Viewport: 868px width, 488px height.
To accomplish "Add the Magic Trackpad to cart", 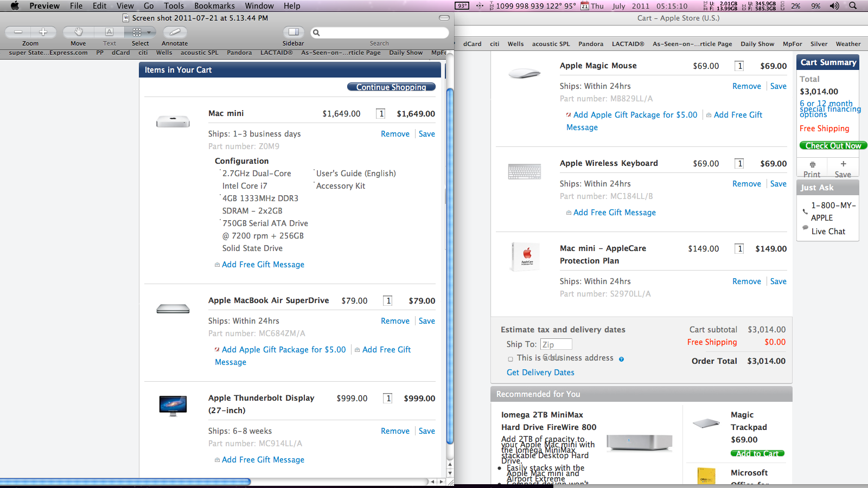I will tap(757, 453).
